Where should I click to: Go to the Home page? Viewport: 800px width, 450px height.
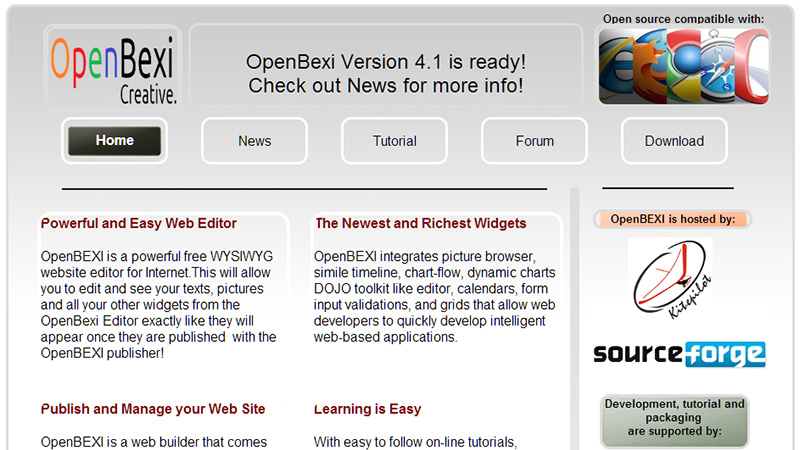pyautogui.click(x=114, y=140)
